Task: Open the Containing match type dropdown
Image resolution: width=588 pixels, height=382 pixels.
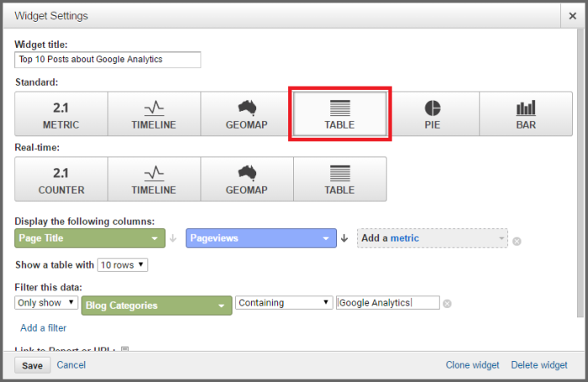Action: 284,302
